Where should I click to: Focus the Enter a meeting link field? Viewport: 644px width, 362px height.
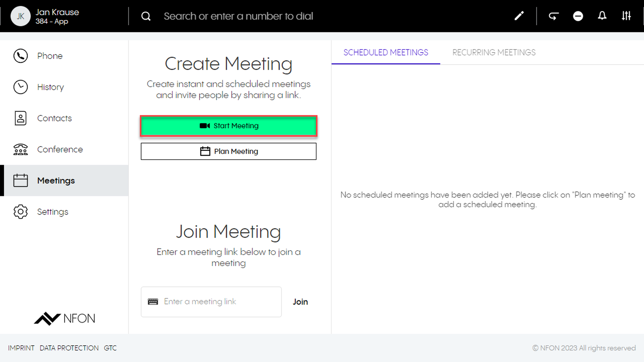coord(219,302)
